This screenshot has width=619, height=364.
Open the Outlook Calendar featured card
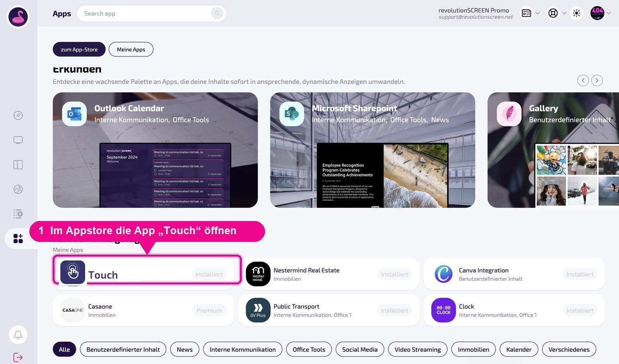point(155,150)
